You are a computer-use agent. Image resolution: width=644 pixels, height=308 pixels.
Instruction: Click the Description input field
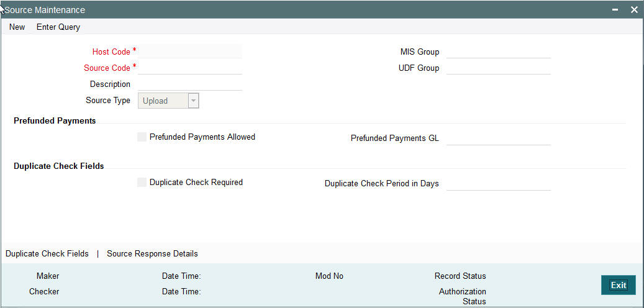[190, 84]
